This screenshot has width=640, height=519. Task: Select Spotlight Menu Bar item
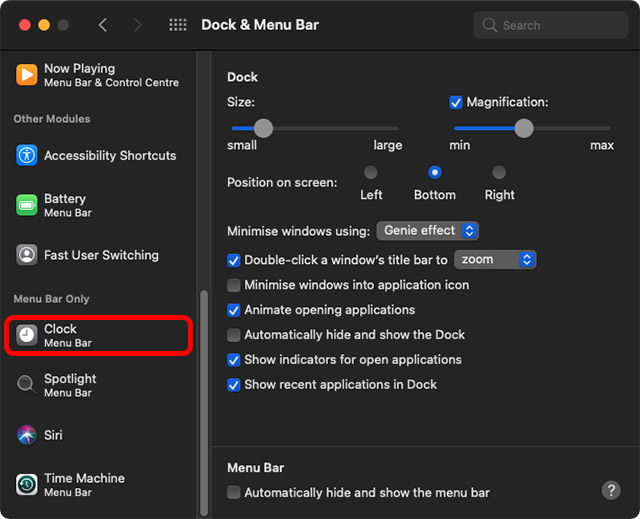[x=98, y=385]
